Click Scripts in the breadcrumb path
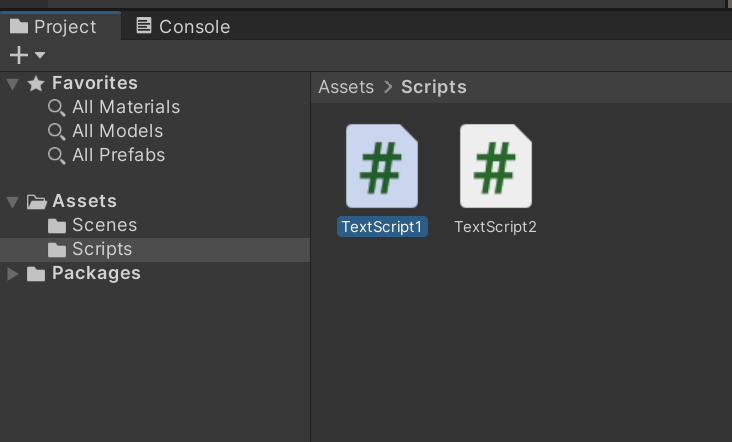 pos(434,87)
